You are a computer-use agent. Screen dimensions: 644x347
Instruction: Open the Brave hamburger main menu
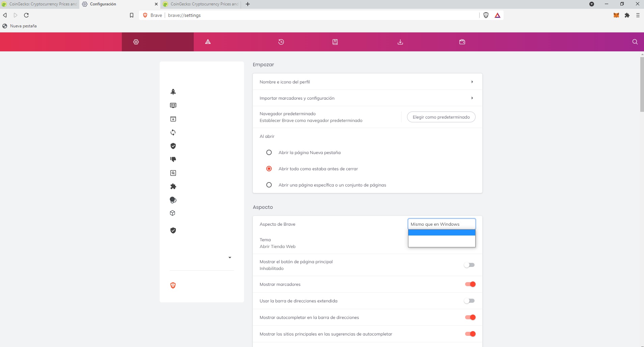(x=638, y=15)
